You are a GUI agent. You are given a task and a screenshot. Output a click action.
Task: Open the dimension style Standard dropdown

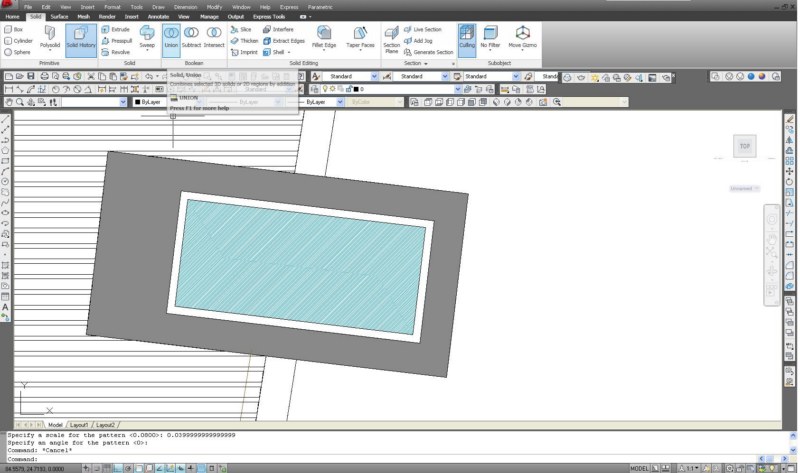445,77
